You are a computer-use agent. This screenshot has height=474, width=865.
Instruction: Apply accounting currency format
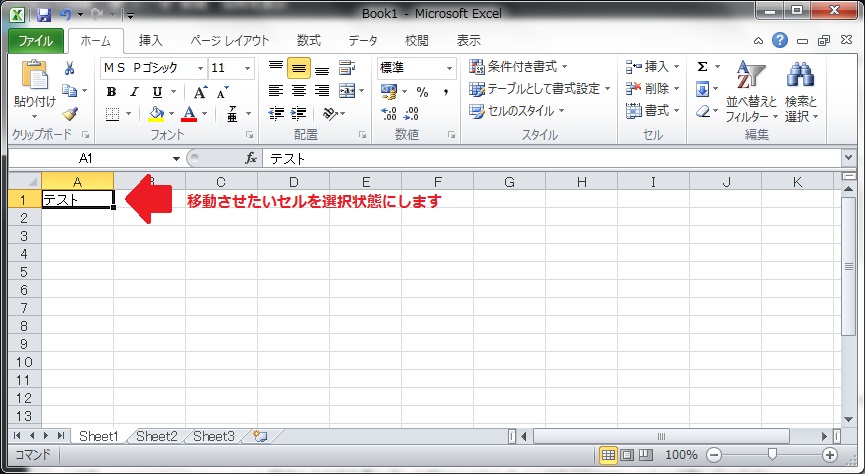[389, 92]
